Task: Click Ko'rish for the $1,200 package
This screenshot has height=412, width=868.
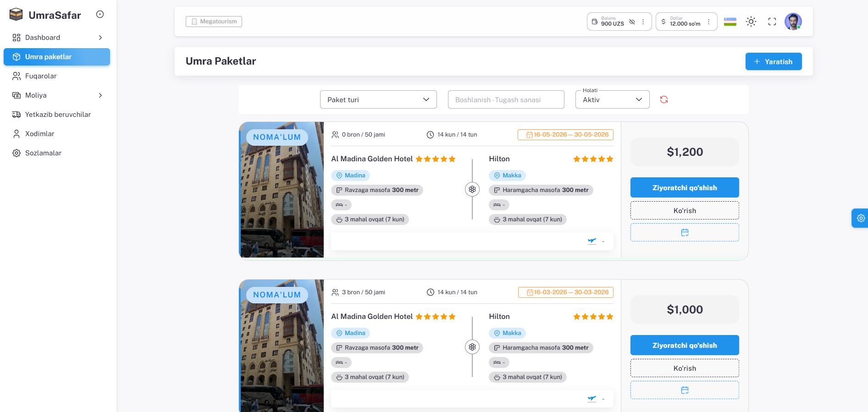Action: pos(685,210)
